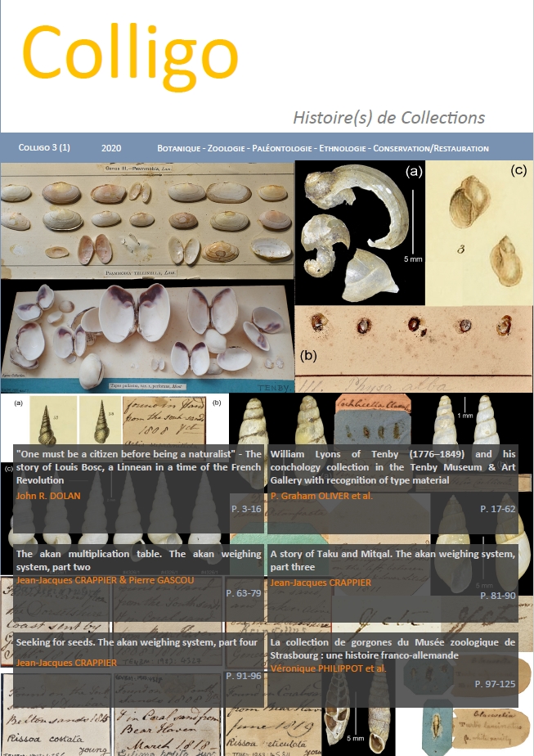Viewport: 534px width, 756px height.
Task: Click the 'Paléontologie' discipline in the banner
Action: click(x=282, y=148)
